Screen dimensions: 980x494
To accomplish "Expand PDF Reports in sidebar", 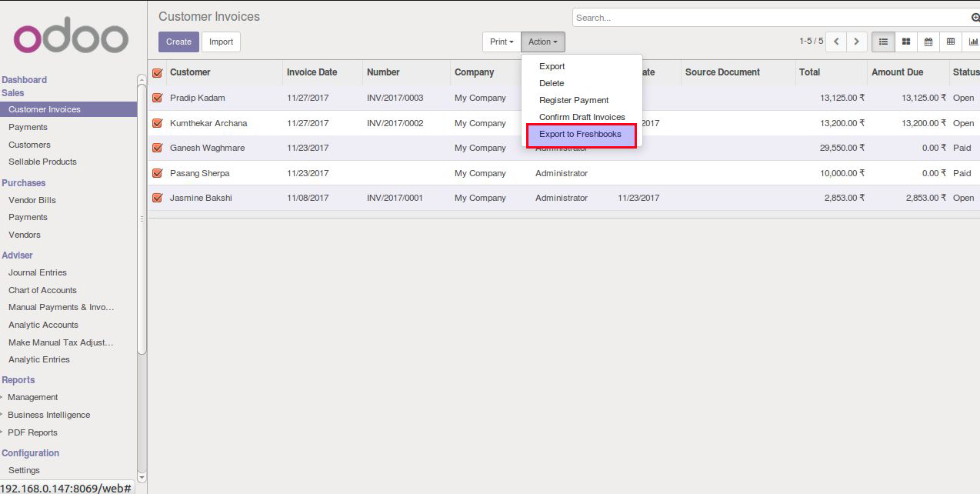I will pyautogui.click(x=32, y=432).
